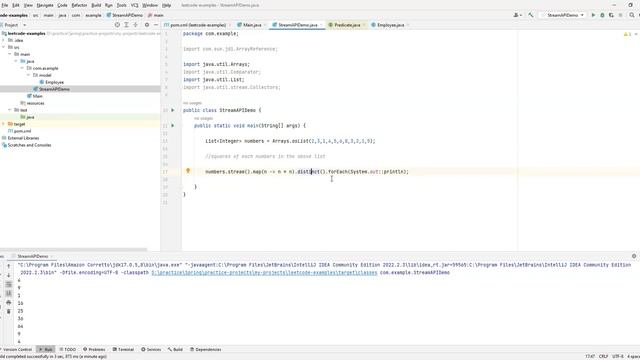Open the Terminal tool window
The width and height of the screenshot is (640, 360).
point(123,349)
